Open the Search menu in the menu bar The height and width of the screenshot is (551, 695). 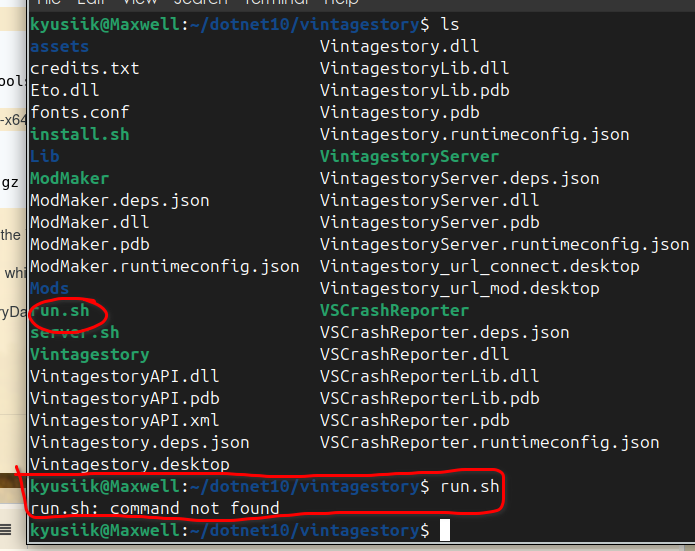click(x=200, y=3)
